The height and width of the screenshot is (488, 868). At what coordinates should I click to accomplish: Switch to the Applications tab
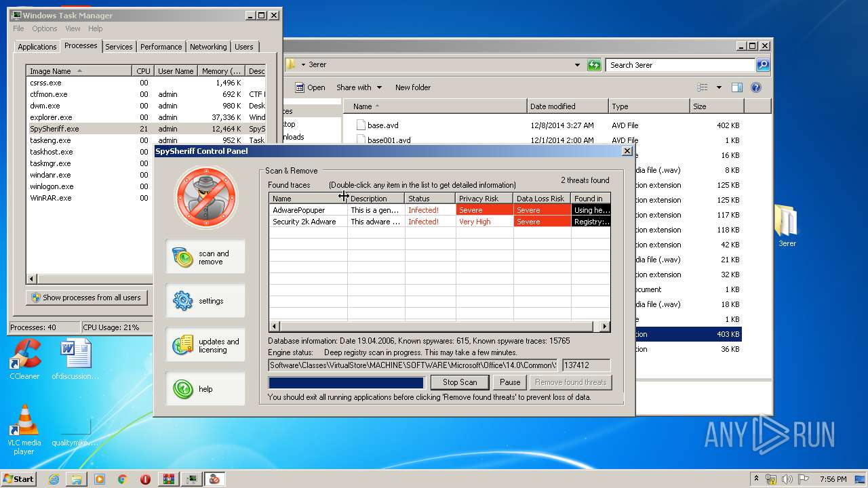tap(37, 47)
